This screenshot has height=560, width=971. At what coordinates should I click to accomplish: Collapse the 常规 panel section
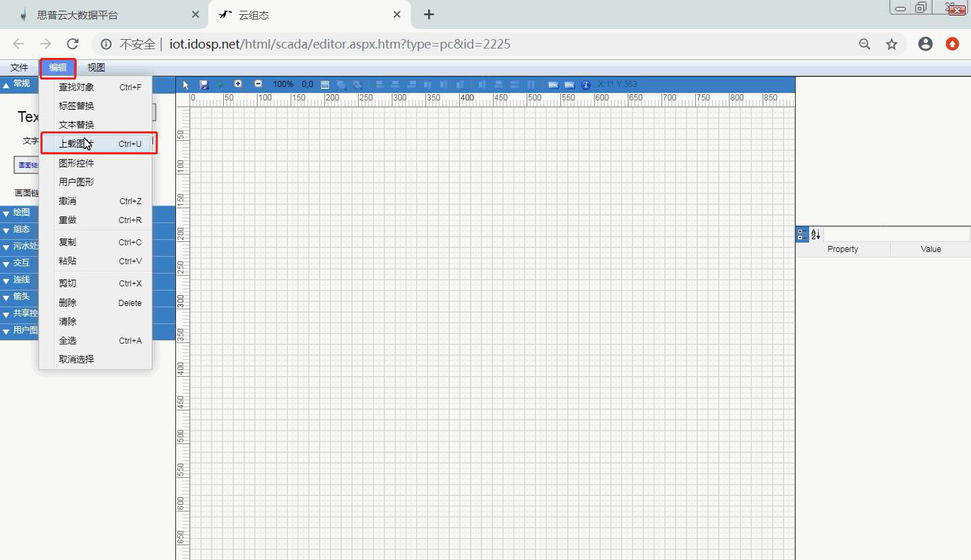[x=22, y=84]
